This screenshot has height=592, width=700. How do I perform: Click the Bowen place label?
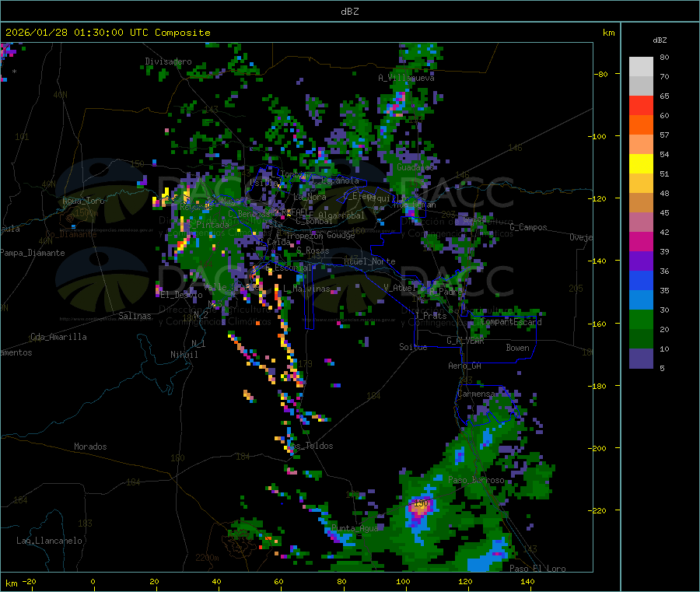click(x=517, y=348)
